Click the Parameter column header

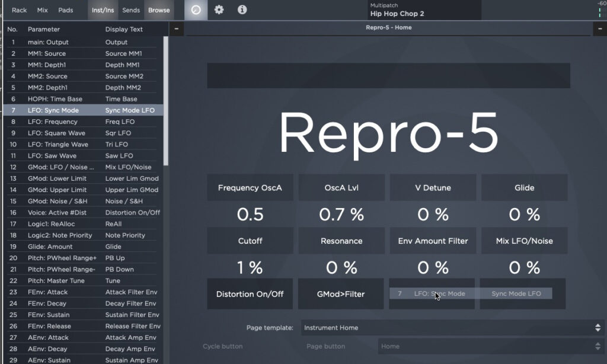pos(44,29)
